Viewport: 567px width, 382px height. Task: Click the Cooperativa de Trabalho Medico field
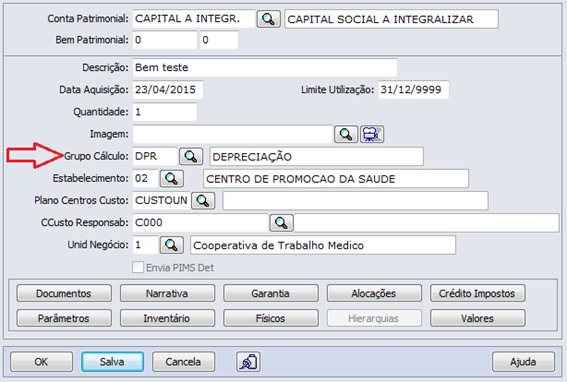(323, 245)
